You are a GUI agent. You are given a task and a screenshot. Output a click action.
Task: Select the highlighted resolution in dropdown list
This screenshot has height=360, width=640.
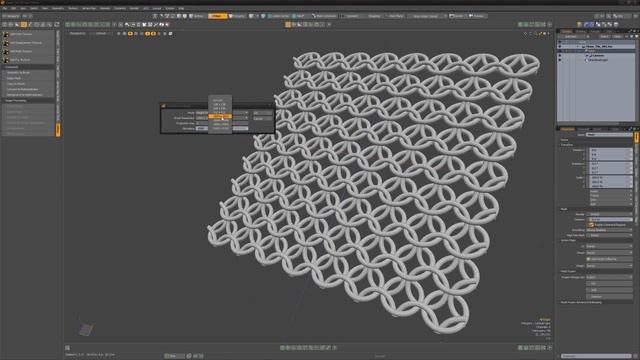[220, 116]
